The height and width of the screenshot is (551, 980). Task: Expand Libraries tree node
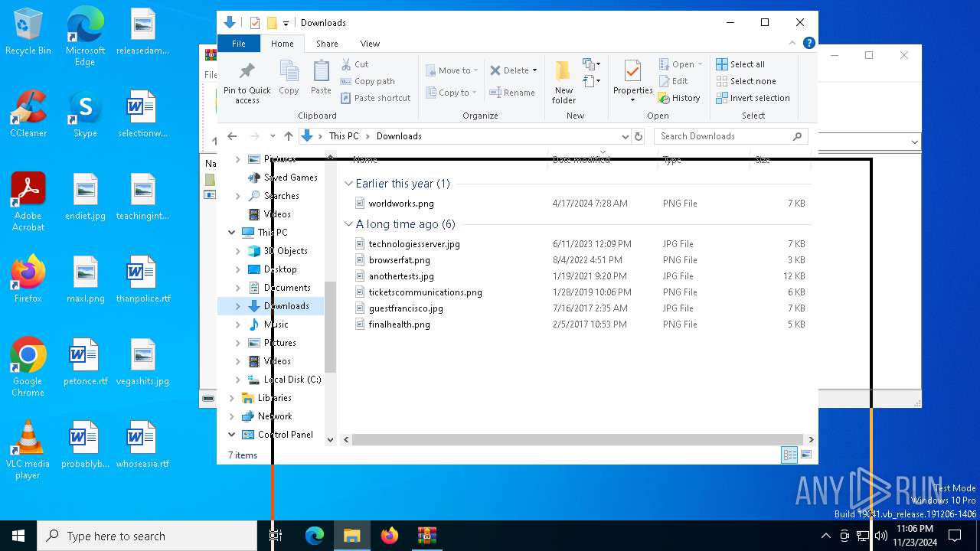point(232,398)
